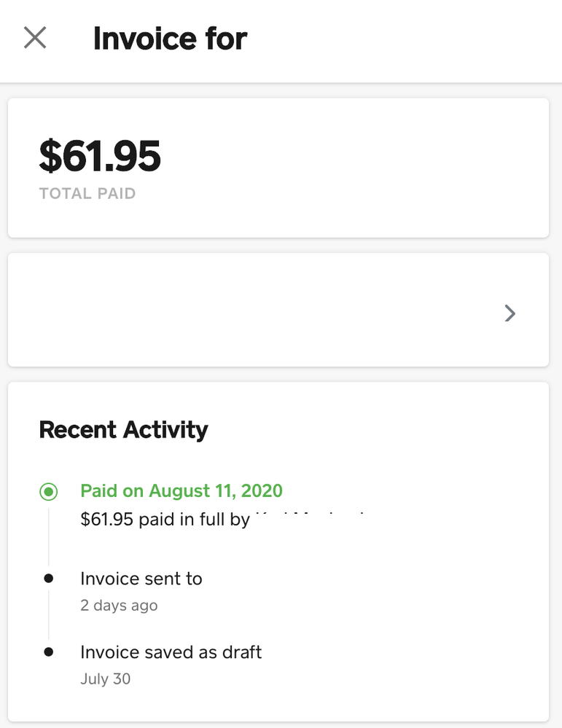The height and width of the screenshot is (728, 562).
Task: Click the timeline line below the paid icon
Action: point(48,536)
